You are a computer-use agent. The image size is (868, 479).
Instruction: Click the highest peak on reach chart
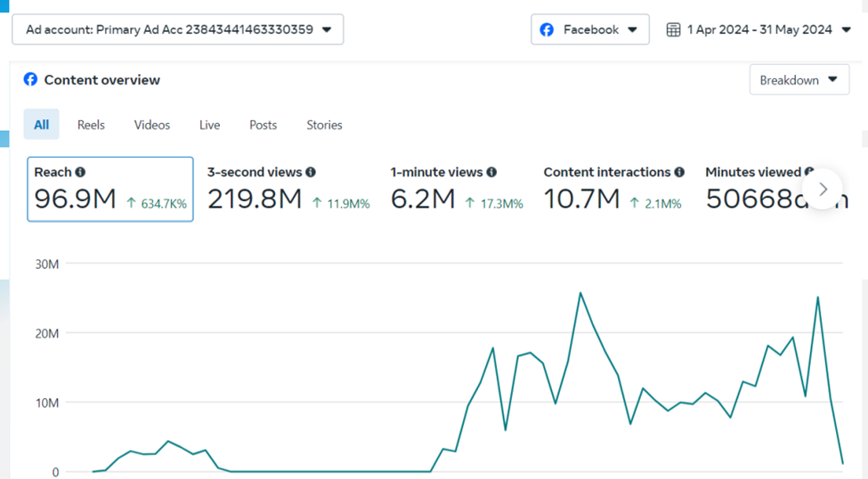pyautogui.click(x=580, y=292)
